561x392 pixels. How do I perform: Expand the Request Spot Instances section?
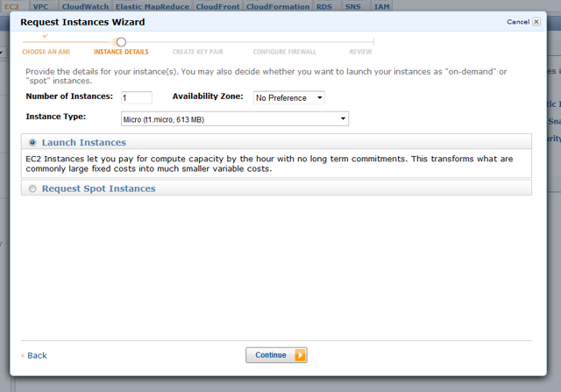[98, 189]
